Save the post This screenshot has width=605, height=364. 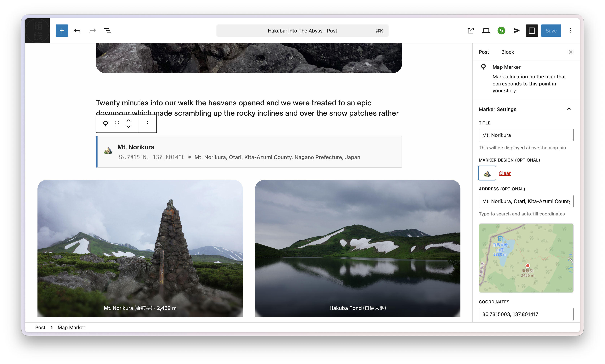pos(551,30)
